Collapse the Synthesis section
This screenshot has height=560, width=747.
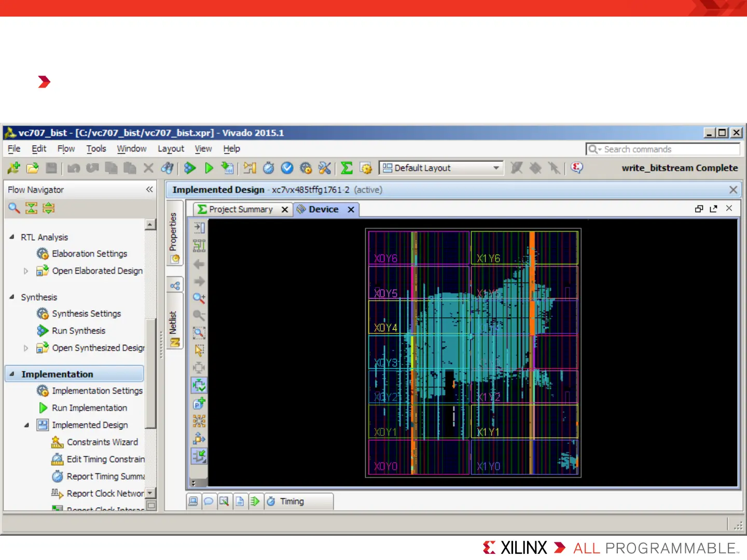12,297
